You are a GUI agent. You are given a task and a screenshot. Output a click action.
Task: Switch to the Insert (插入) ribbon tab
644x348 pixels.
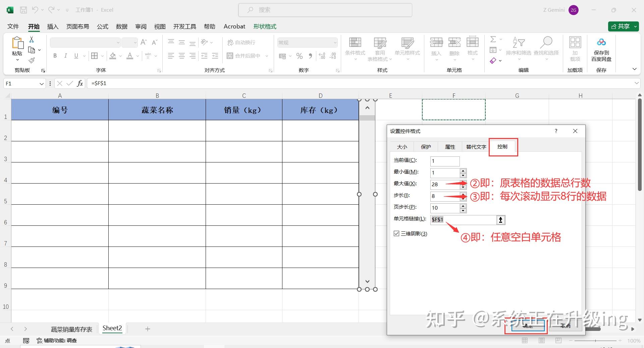53,26
